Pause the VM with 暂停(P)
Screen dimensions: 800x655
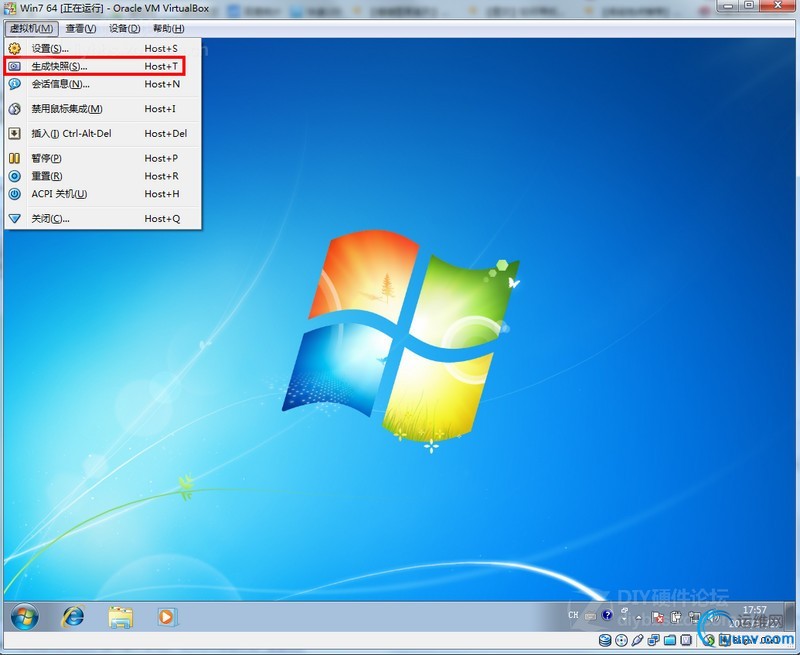coord(103,158)
